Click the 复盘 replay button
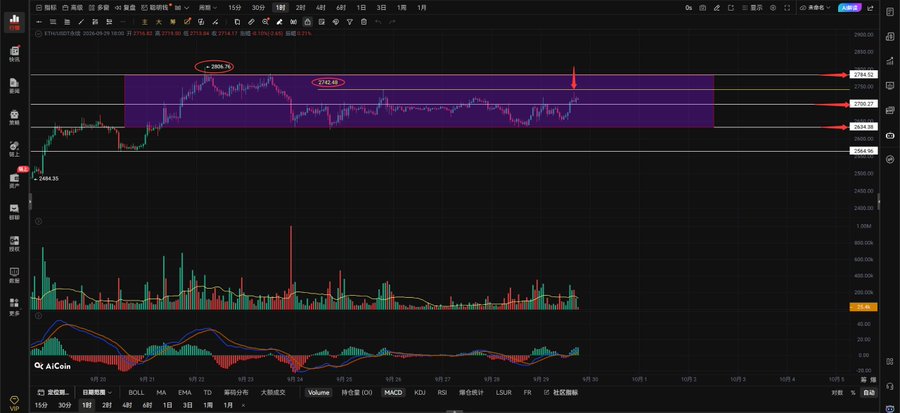Viewport: 900px width, 413px height. [125, 8]
